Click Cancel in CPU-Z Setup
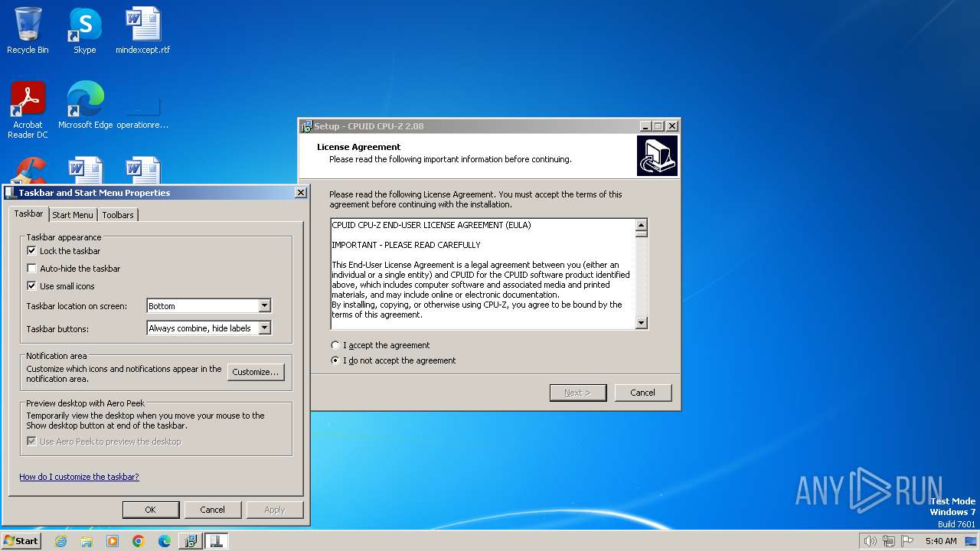This screenshot has width=980, height=551. 642,393
